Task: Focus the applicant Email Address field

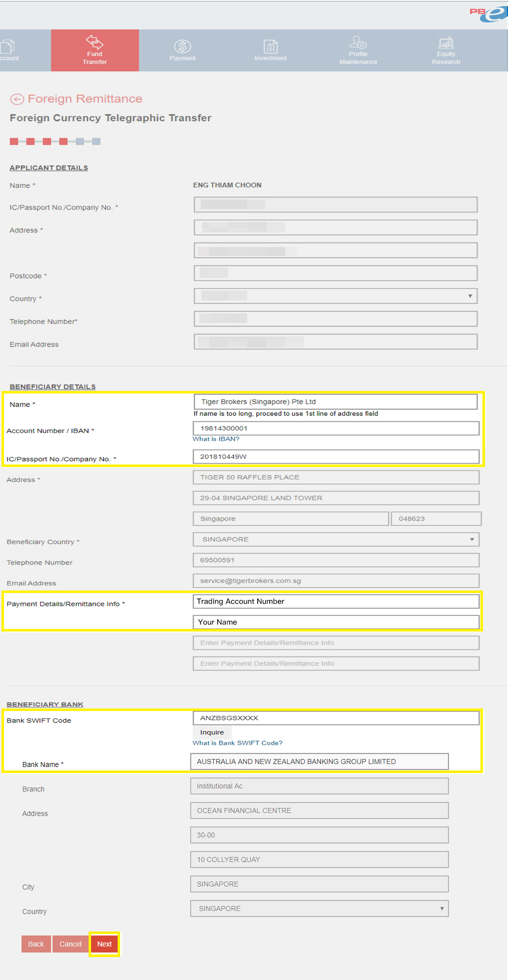Action: [x=336, y=342]
